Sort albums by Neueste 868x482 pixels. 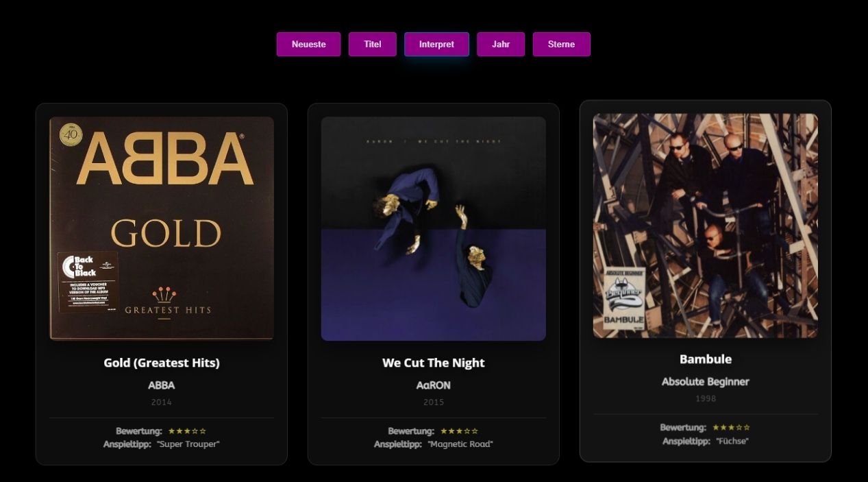(308, 44)
